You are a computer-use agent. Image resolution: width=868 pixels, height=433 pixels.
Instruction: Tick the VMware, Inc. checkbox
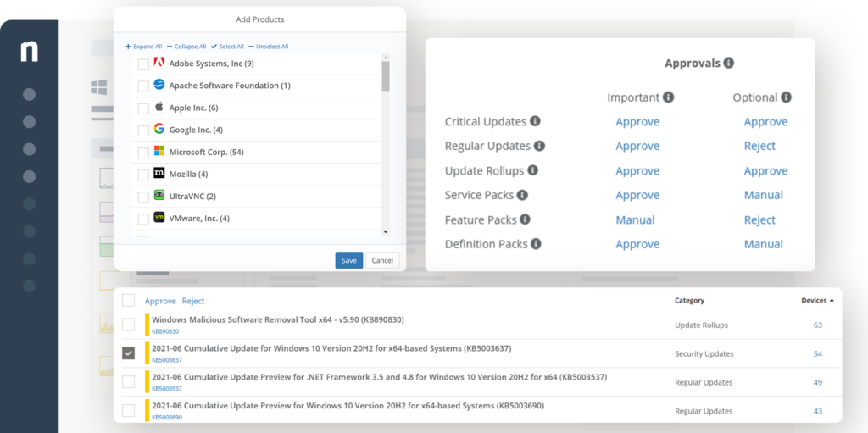[x=143, y=219]
